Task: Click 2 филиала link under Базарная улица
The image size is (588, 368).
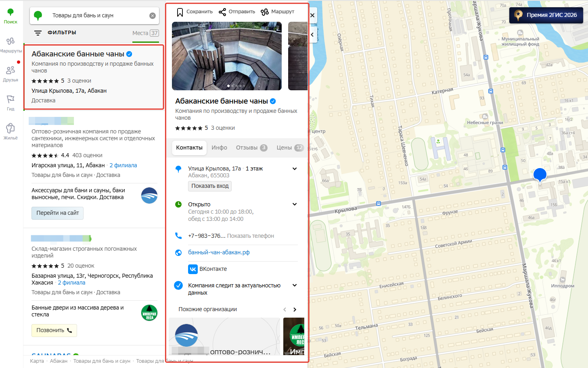Action: (x=71, y=283)
